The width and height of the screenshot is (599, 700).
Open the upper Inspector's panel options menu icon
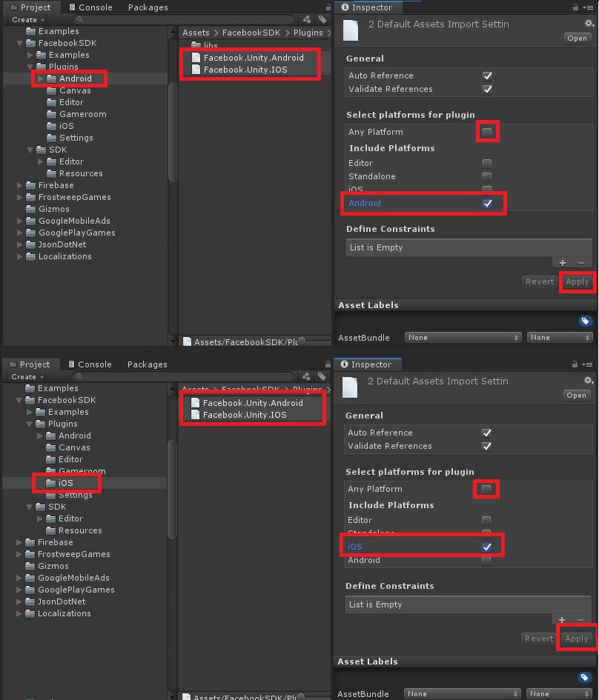click(588, 7)
